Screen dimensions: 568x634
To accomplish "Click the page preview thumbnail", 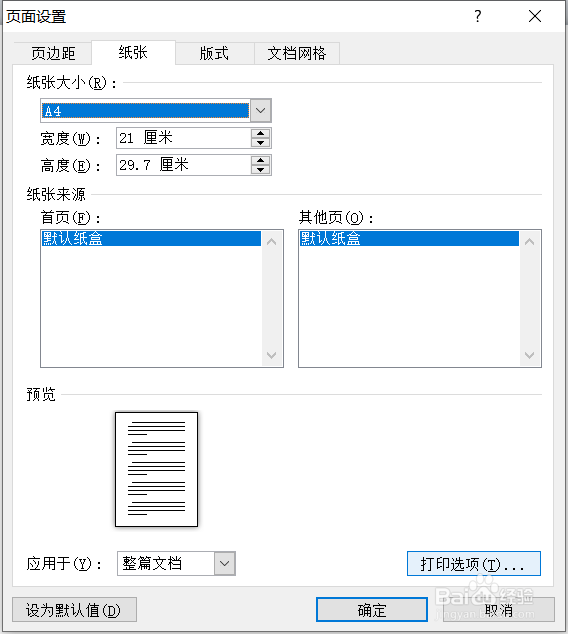I will (x=156, y=469).
